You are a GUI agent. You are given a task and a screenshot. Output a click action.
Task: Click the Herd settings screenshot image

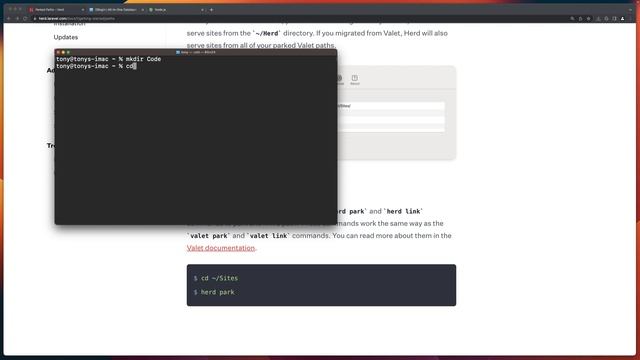point(396,113)
